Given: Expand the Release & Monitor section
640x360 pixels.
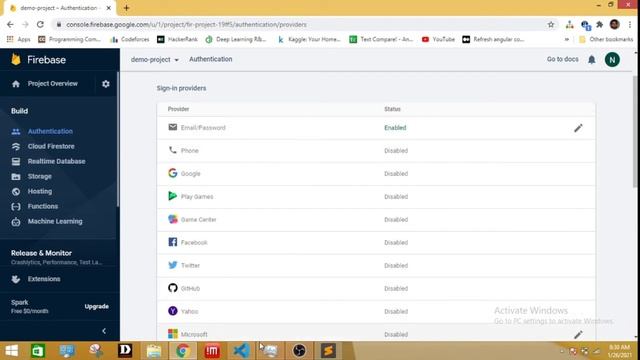Looking at the screenshot, I should [57, 257].
